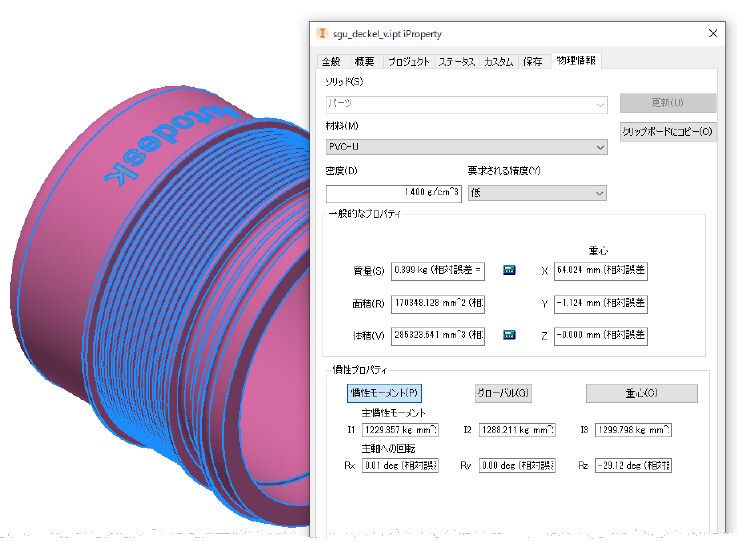Click the density 1.400 g/cm^3 field
Screen dimensions: 737x542
point(394,193)
